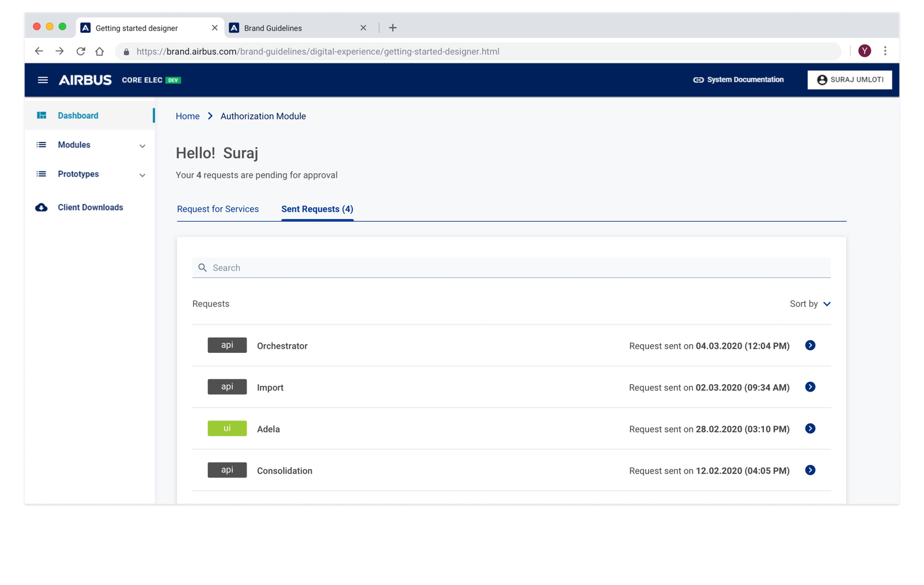Click the arrow icon for Import request
Screen dimensions: 924x585
click(810, 387)
